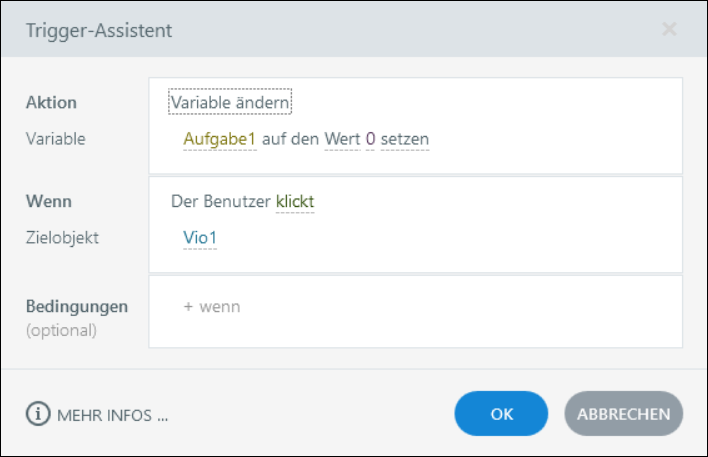
Task: Add a condition via '+ wenn'
Action: [x=212, y=307]
